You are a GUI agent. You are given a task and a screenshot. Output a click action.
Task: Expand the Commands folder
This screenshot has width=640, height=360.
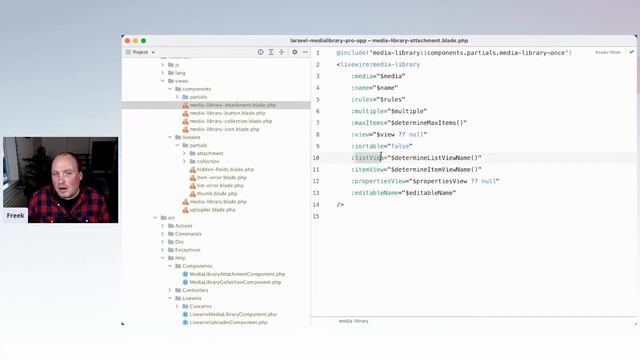point(162,234)
